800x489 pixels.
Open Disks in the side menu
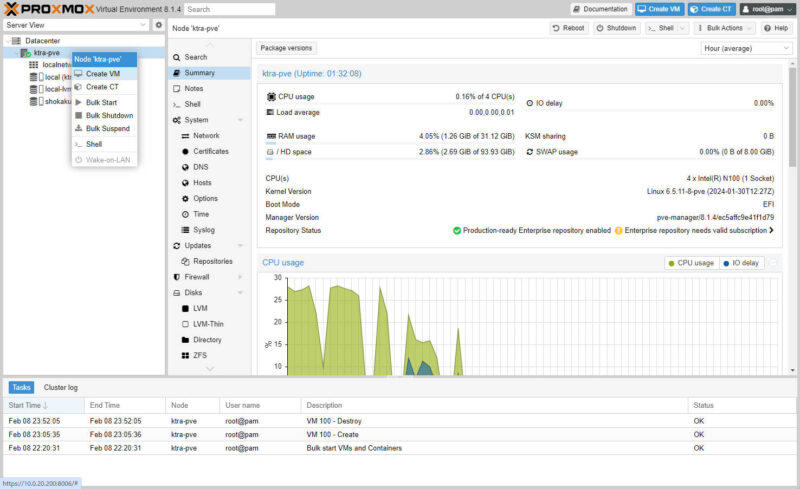[x=209, y=292]
